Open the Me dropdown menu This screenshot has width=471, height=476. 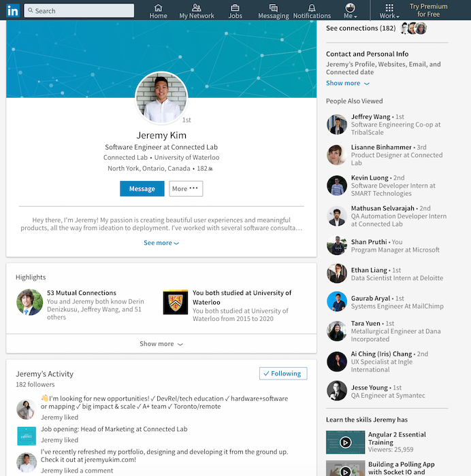pos(350,11)
